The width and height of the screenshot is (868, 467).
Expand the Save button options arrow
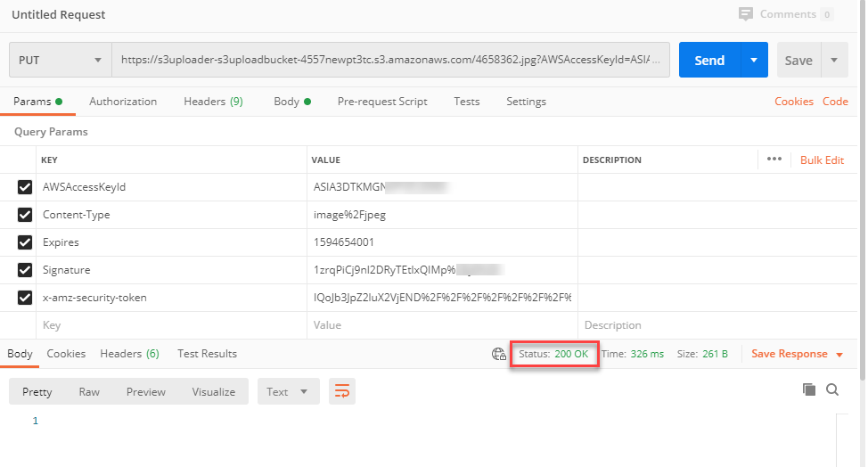[834, 60]
